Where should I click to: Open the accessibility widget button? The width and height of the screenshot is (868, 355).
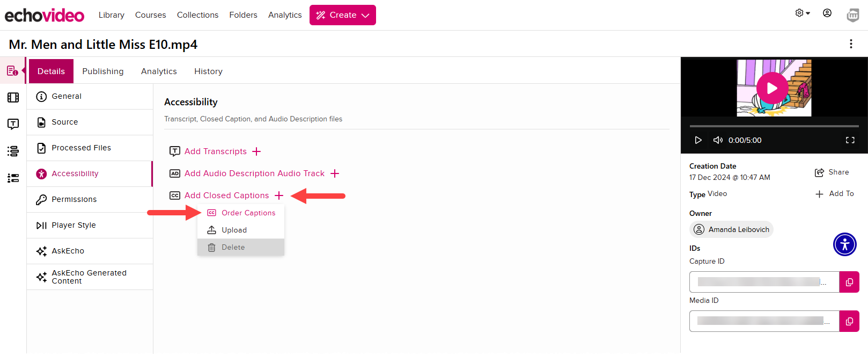click(844, 244)
